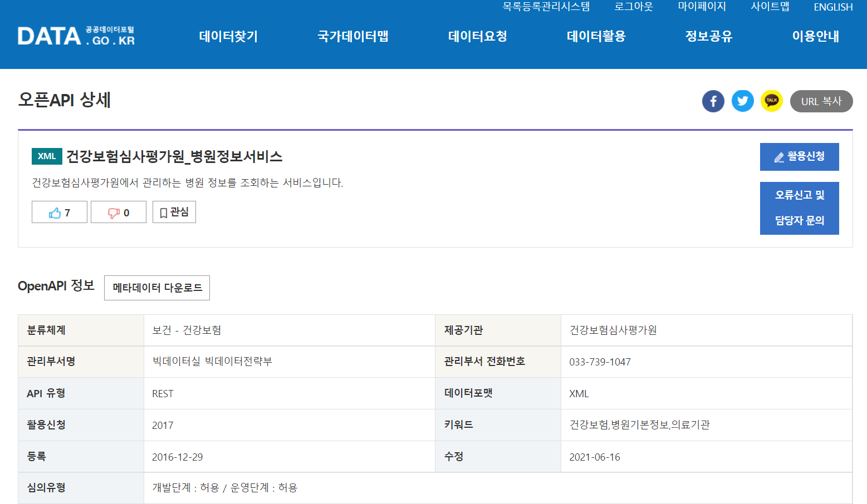Viewport: 867px width, 504px height.
Task: Open the 정보공유 menu
Action: click(709, 36)
